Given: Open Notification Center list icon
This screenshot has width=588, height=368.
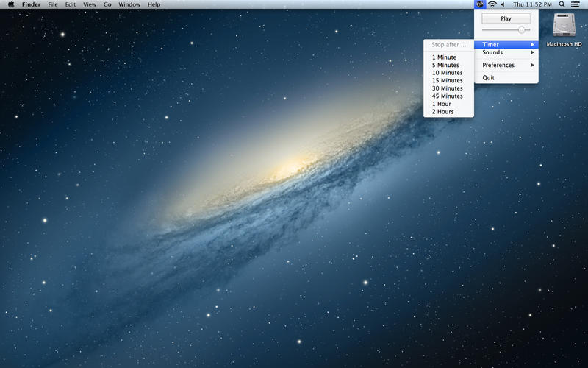Looking at the screenshot, I should click(x=575, y=4).
